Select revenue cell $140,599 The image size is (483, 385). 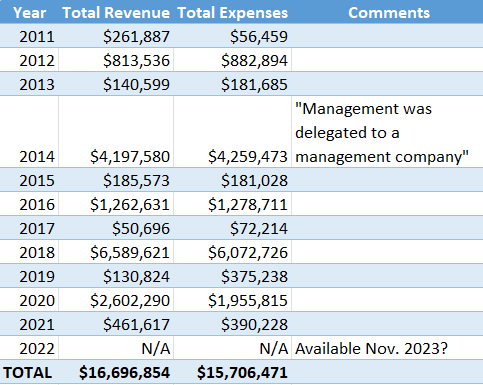click(x=116, y=84)
